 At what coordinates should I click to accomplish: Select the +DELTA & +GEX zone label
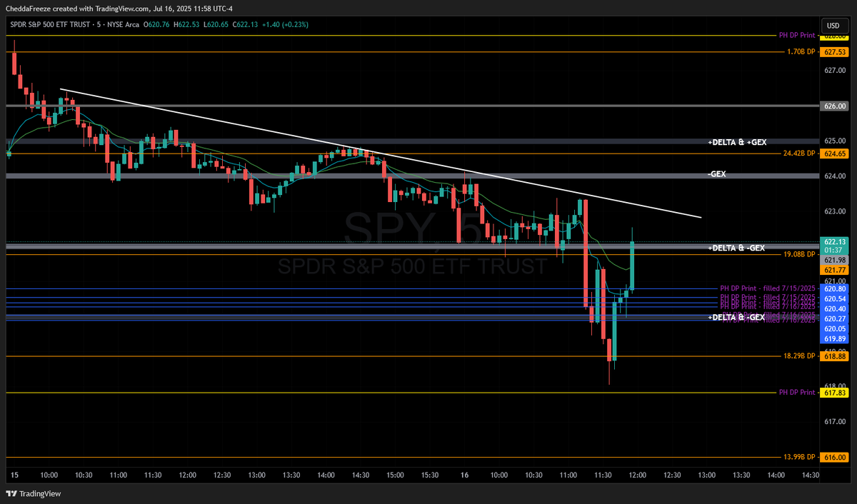click(737, 142)
